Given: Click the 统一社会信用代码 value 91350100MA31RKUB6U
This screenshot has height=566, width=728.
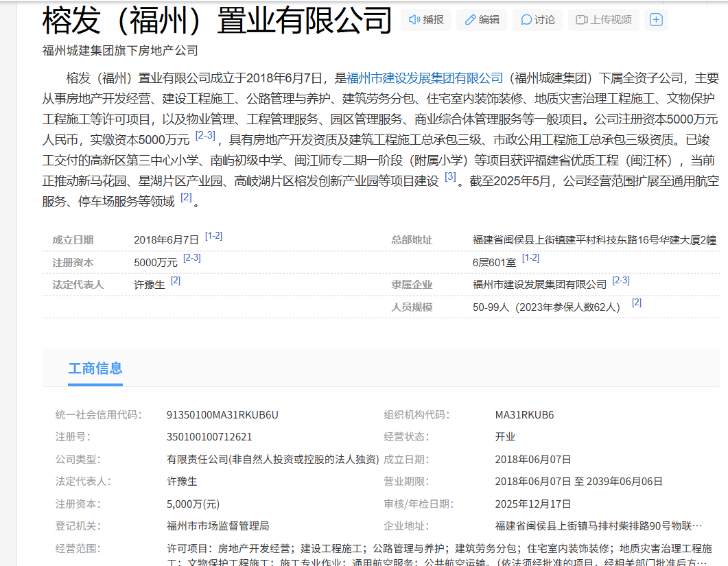Looking at the screenshot, I should (x=222, y=415).
